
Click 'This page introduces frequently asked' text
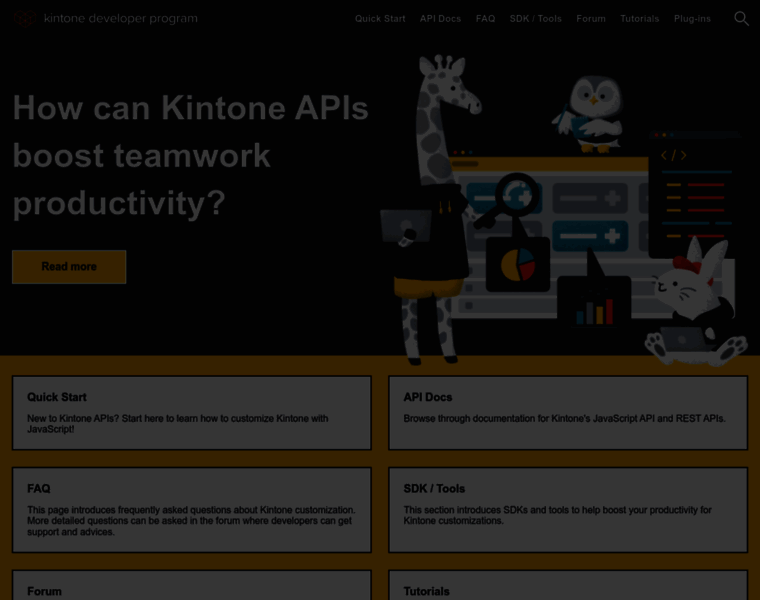[191, 521]
